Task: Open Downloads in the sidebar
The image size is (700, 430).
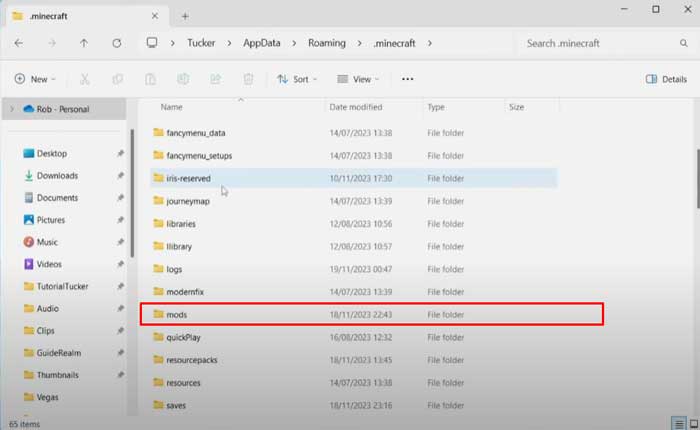Action: pos(57,175)
